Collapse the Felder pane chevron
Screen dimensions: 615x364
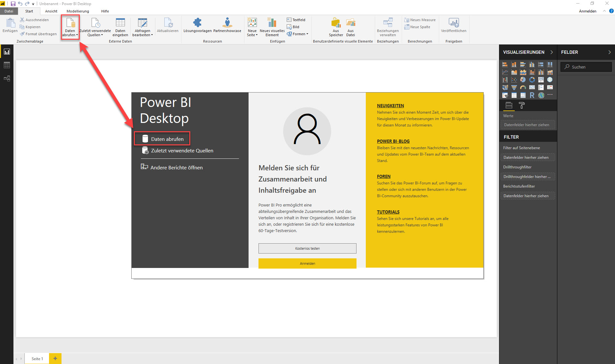coord(609,52)
